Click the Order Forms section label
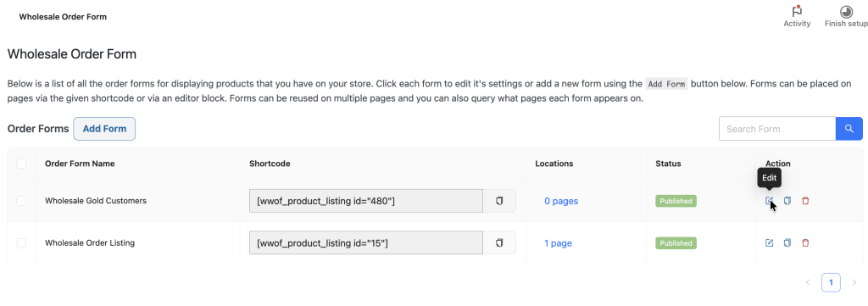 point(38,129)
